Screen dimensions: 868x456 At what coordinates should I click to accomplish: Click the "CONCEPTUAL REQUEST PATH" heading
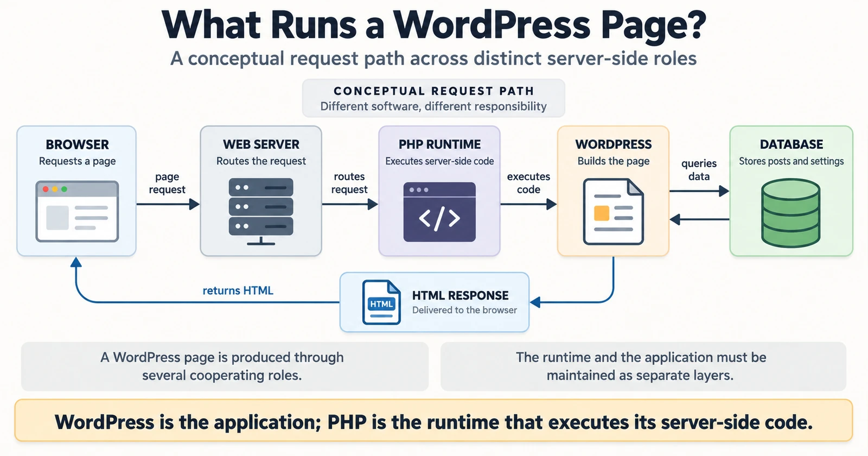433,91
